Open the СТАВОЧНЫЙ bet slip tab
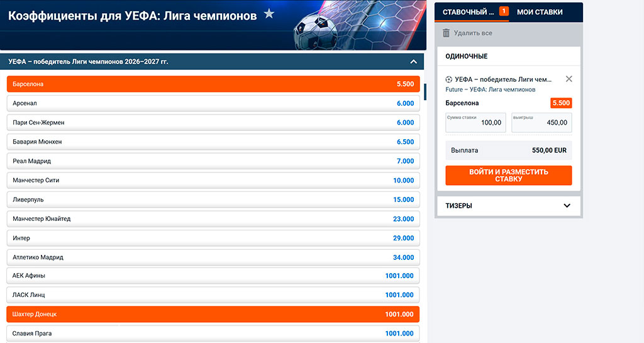644x343 pixels. 468,12
